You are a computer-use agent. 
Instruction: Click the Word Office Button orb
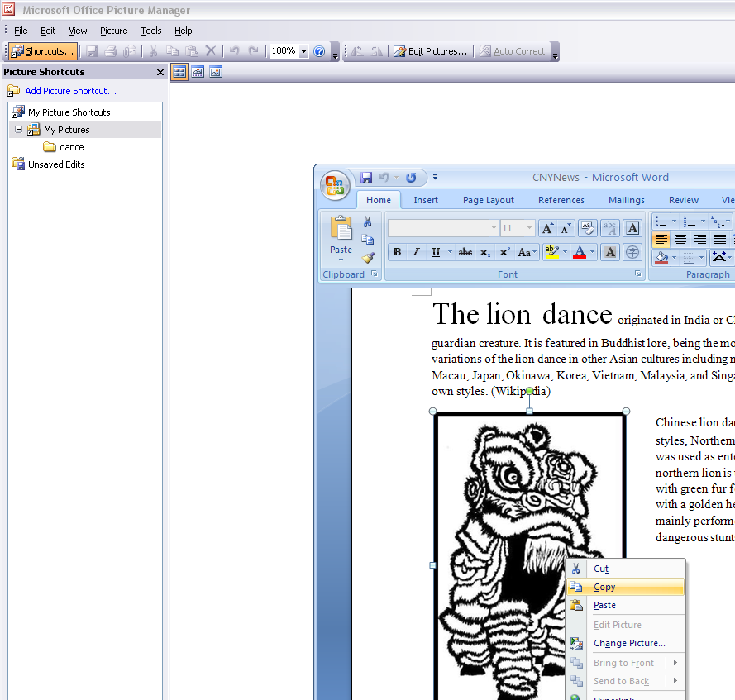(x=335, y=185)
